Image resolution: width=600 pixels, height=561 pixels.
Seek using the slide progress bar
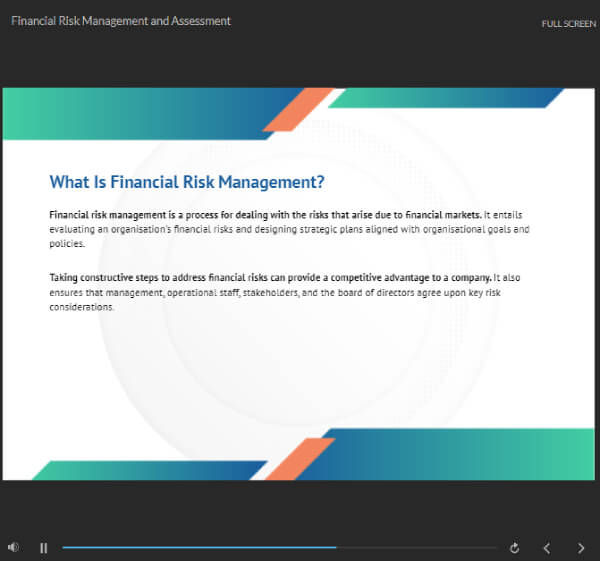(x=279, y=548)
